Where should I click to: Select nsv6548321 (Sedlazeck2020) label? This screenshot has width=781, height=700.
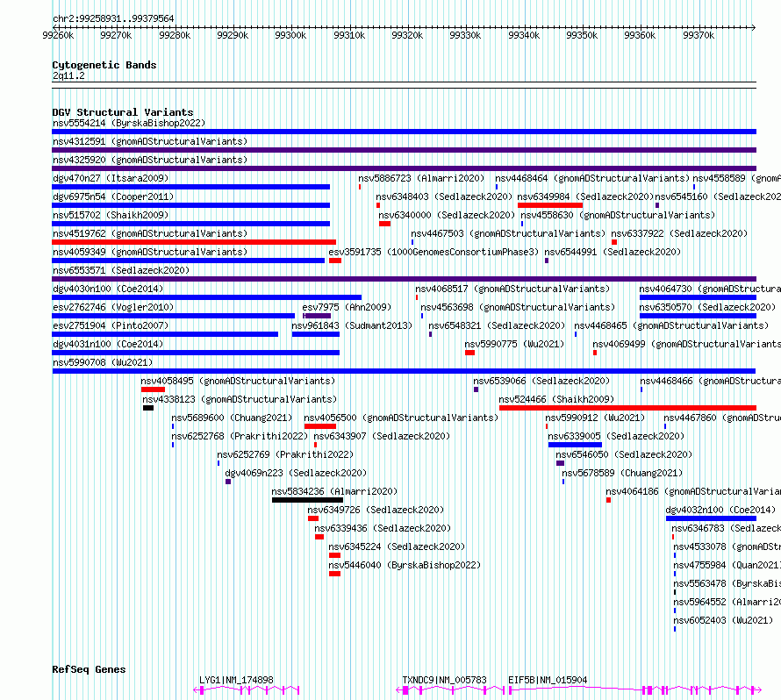pyautogui.click(x=497, y=325)
